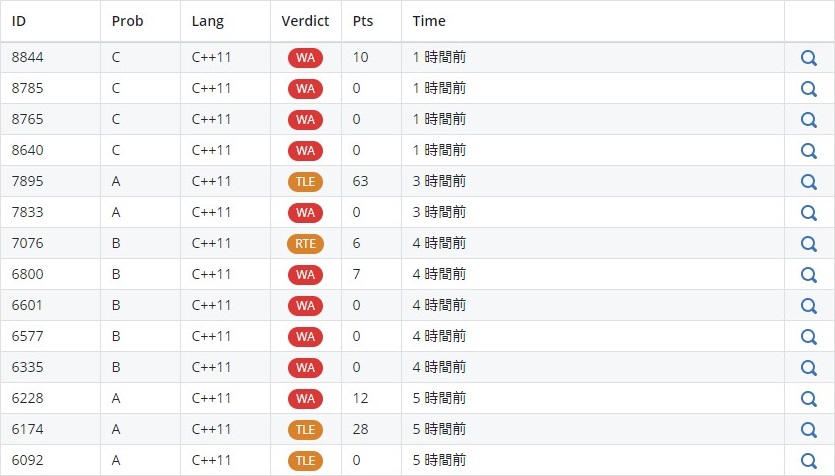View submission 8785 using magnifier icon
The height and width of the screenshot is (476, 835).
(x=809, y=89)
